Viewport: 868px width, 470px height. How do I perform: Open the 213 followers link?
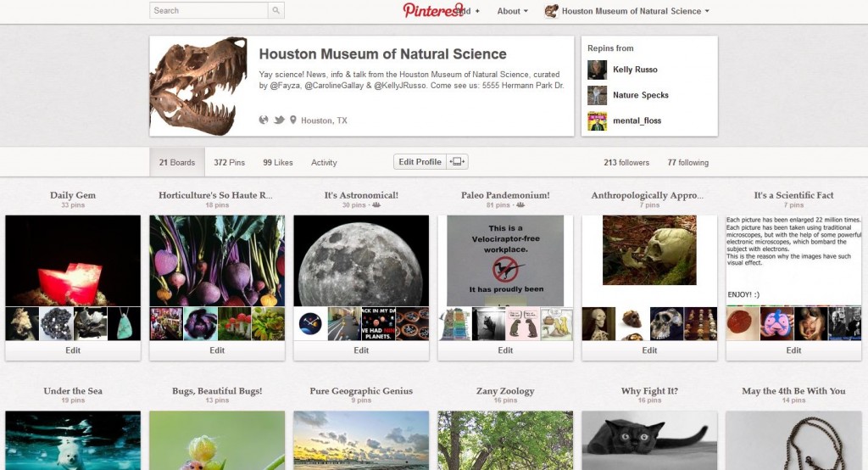626,163
